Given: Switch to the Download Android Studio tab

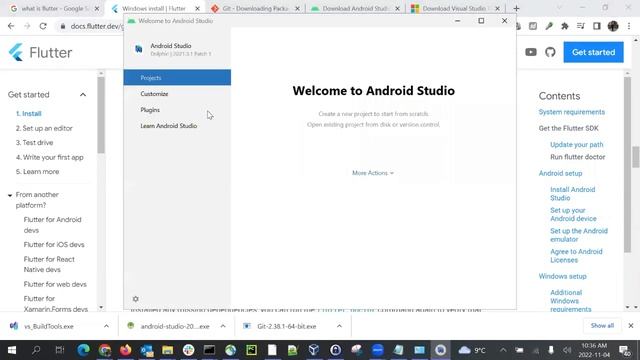Looking at the screenshot, I should pos(354,8).
